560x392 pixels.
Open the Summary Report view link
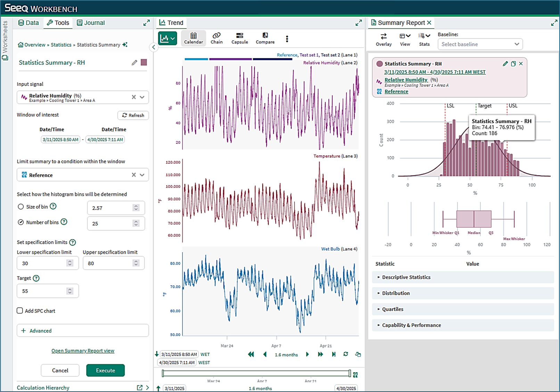click(x=83, y=351)
